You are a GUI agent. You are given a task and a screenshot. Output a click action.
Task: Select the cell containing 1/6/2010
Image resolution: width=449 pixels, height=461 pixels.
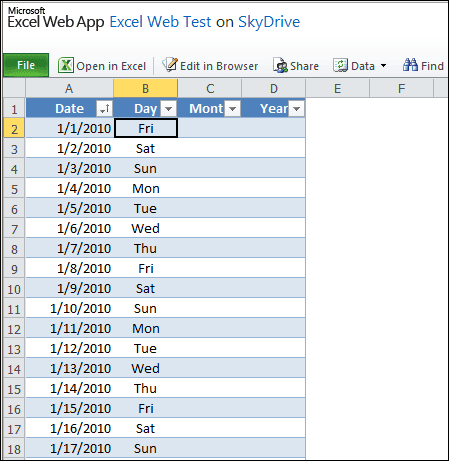(x=69, y=228)
